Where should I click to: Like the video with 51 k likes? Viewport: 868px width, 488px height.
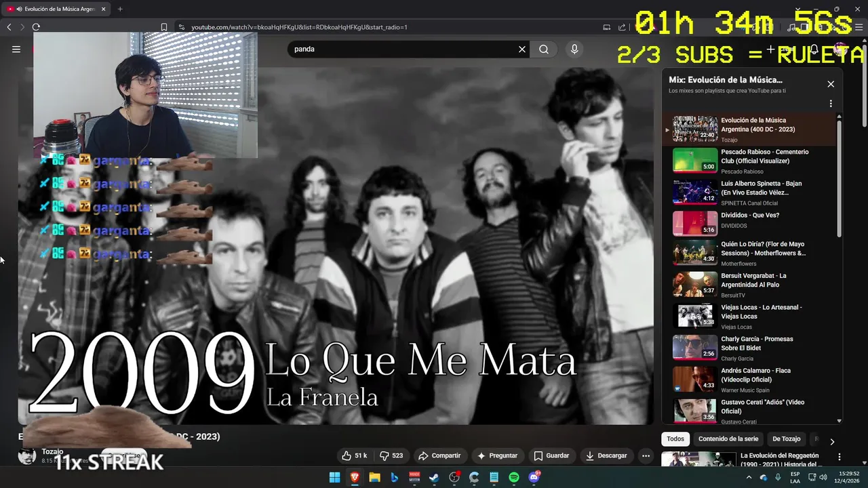[355, 455]
